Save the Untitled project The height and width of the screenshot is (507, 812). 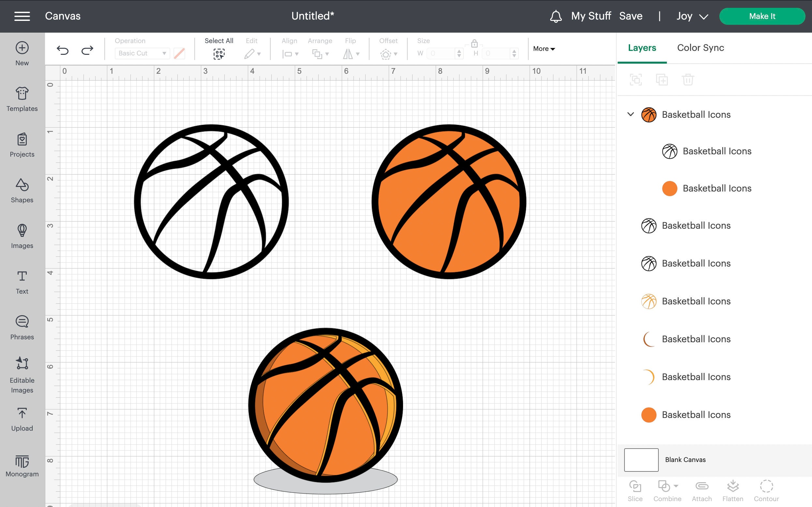631,16
